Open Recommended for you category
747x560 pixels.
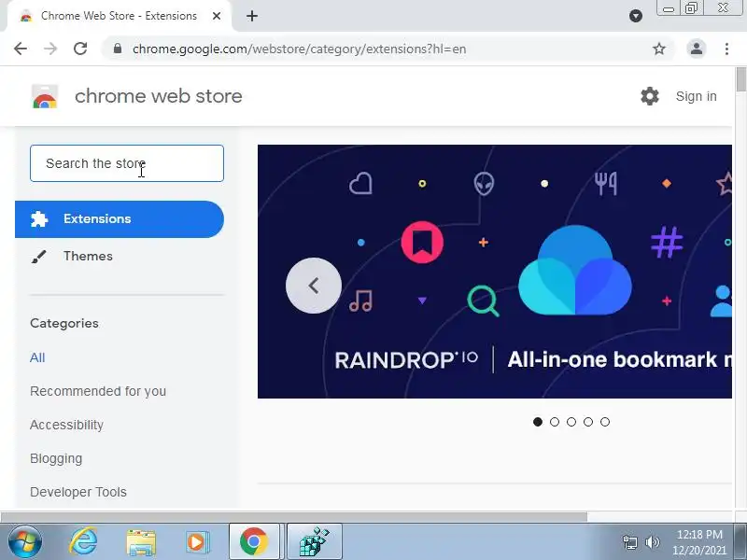(98, 391)
